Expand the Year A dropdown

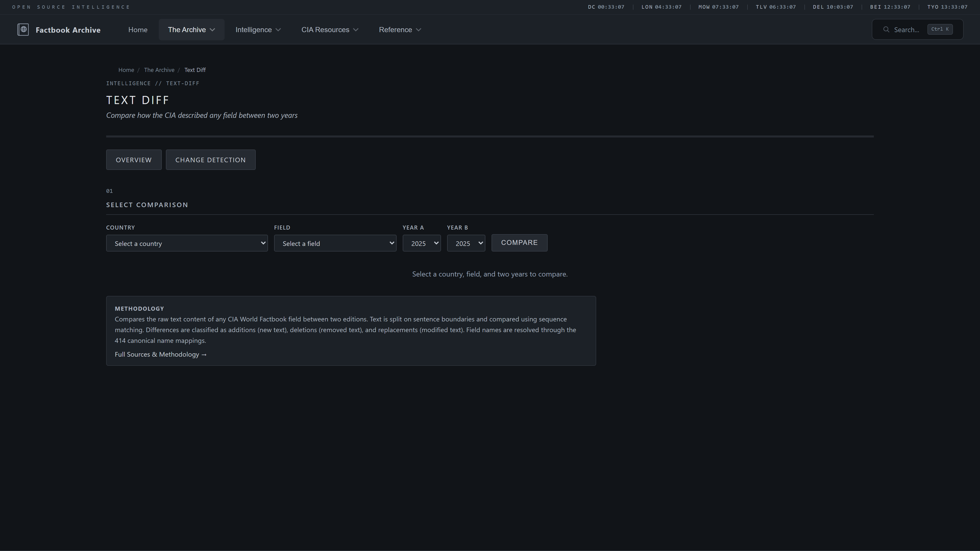pyautogui.click(x=422, y=243)
